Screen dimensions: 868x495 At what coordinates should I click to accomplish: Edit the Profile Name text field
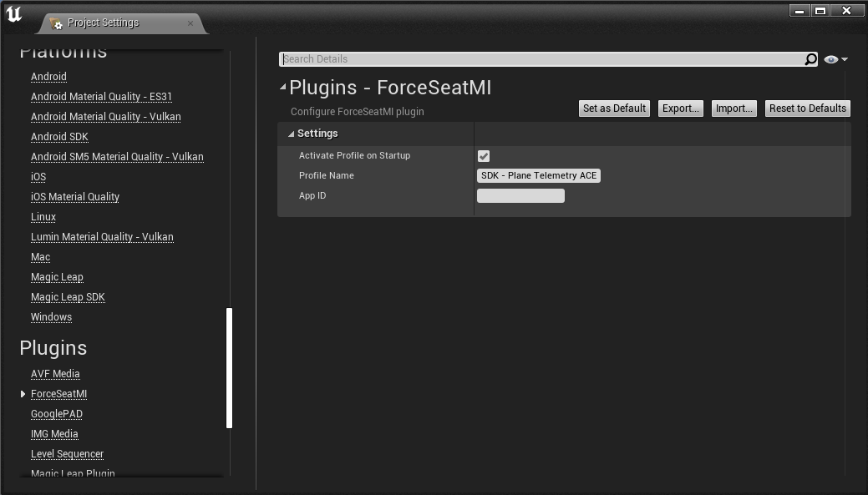click(539, 175)
